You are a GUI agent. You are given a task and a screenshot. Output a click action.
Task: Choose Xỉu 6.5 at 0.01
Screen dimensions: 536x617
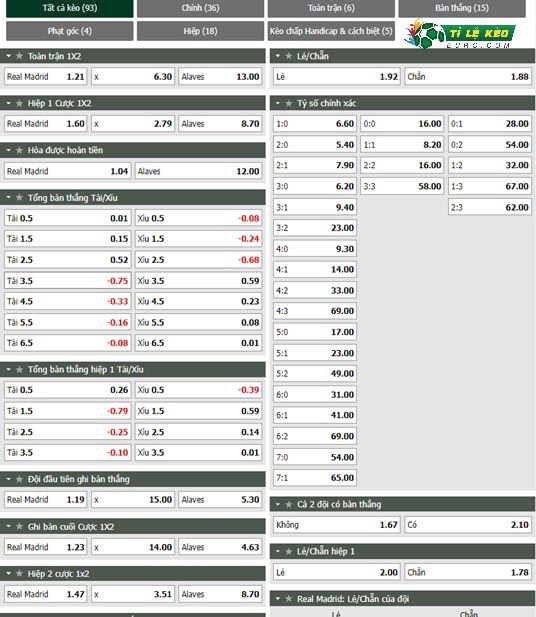point(198,343)
